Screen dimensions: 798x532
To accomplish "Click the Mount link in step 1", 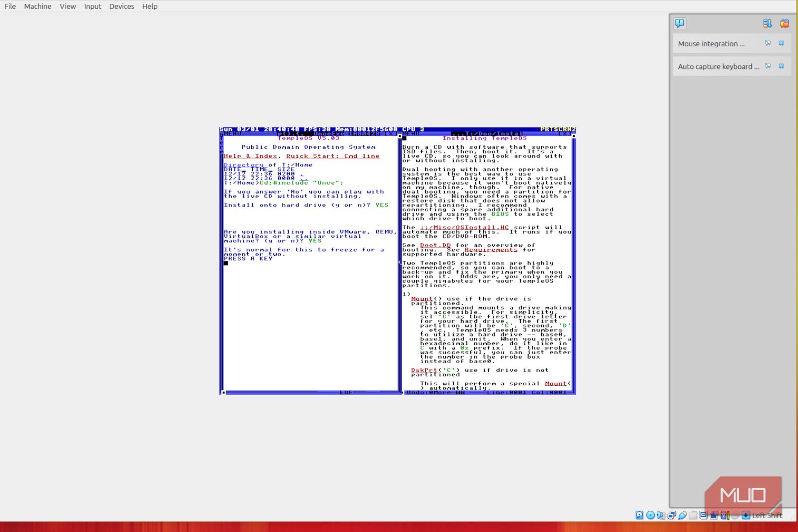I will point(422,299).
